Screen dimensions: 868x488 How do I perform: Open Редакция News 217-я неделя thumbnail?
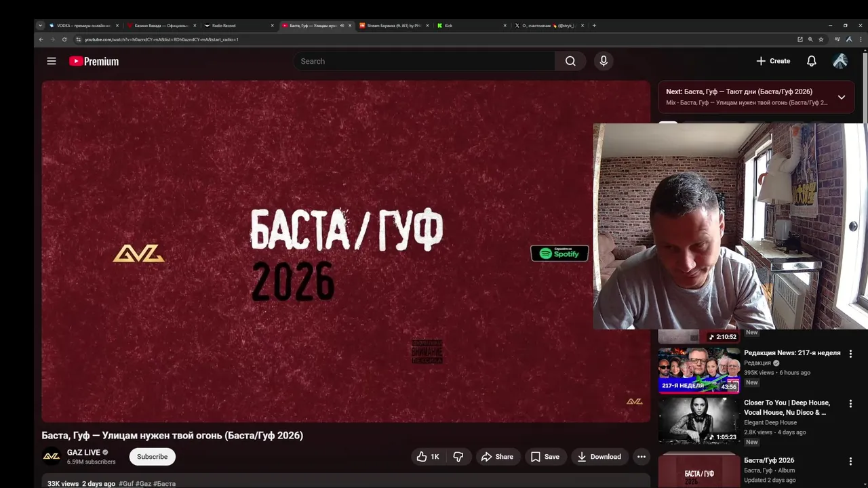click(x=698, y=370)
